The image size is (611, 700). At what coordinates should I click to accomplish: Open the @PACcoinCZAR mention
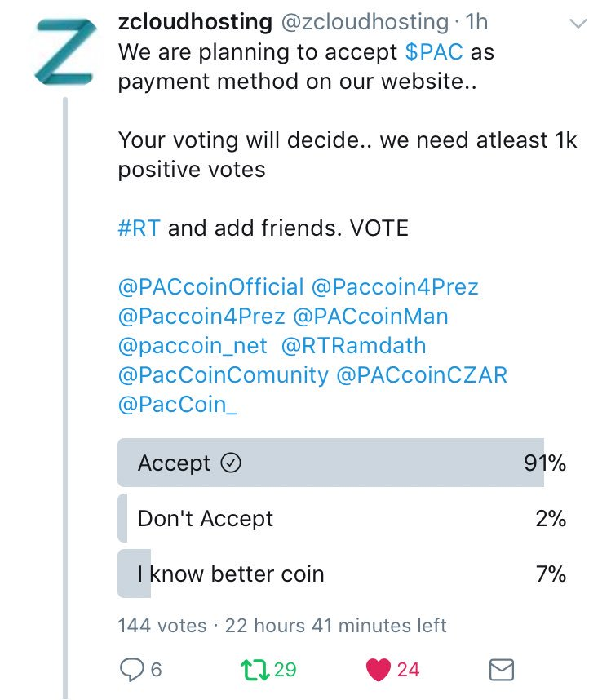pyautogui.click(x=422, y=375)
